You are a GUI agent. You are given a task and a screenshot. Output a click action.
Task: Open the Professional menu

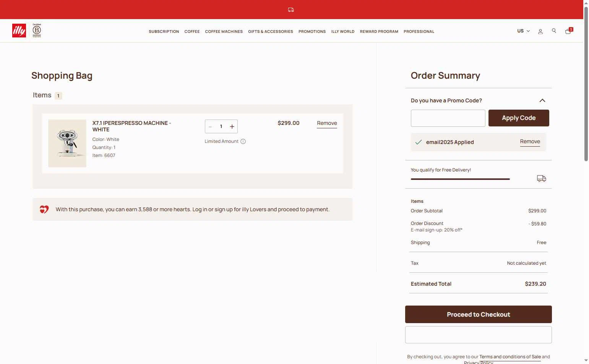[419, 32]
